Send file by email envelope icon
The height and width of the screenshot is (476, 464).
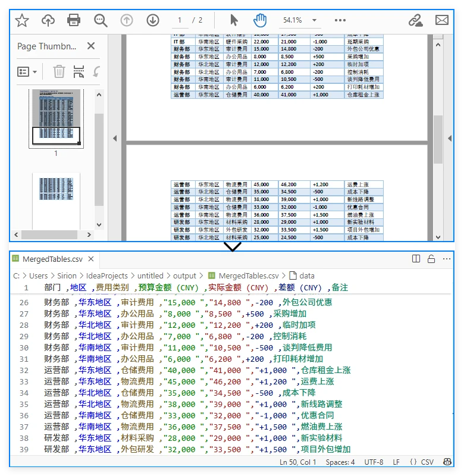(441, 20)
